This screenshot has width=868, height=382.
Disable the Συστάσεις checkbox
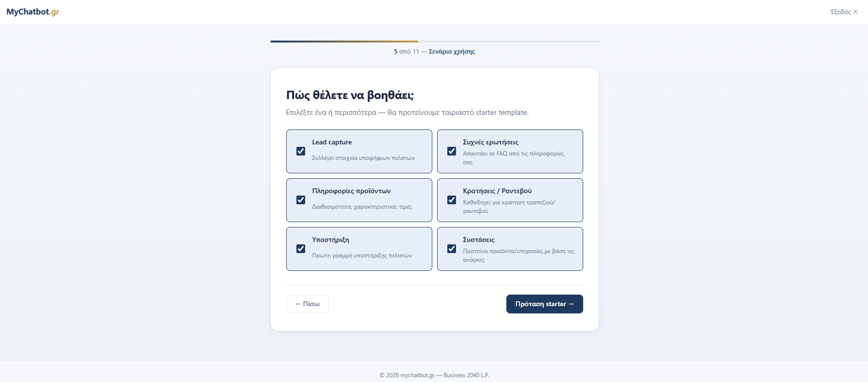(451, 249)
